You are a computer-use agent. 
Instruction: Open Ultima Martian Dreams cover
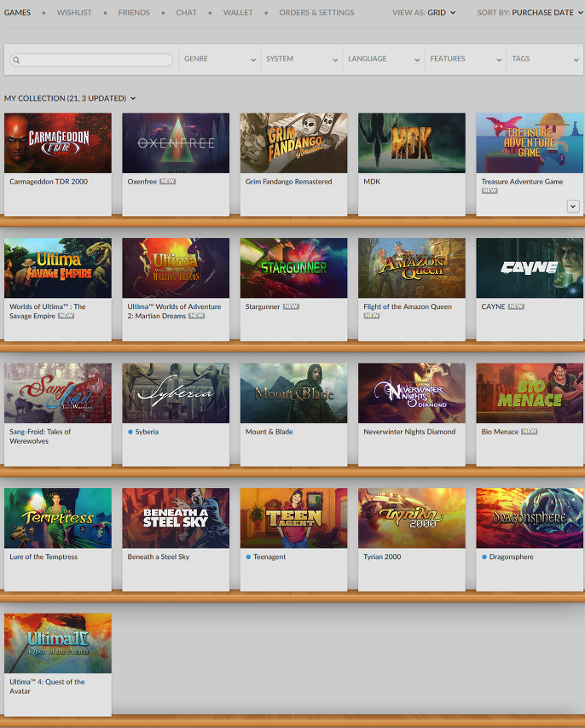[176, 268]
